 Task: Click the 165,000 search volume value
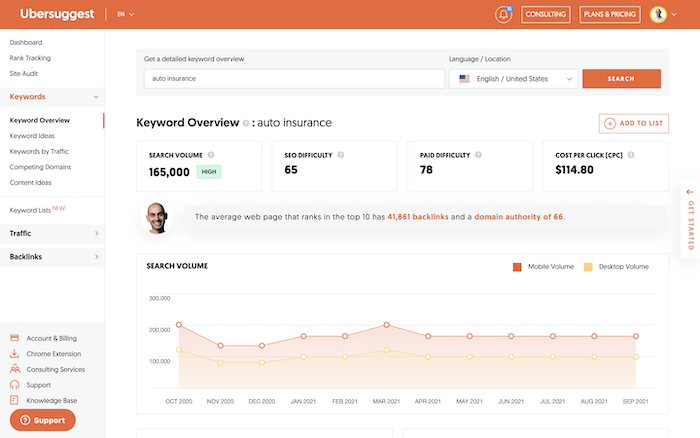169,172
